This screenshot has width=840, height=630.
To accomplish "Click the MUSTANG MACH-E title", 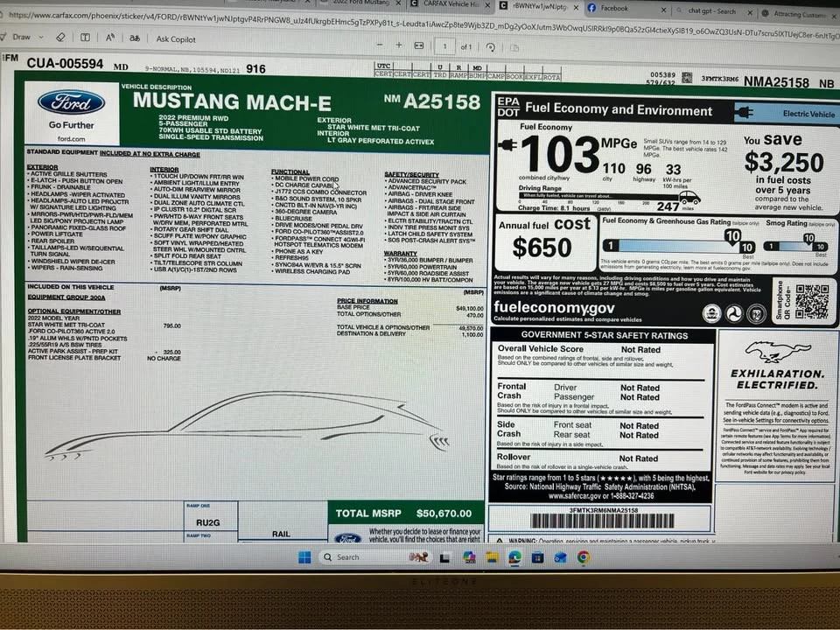I will (x=231, y=101).
